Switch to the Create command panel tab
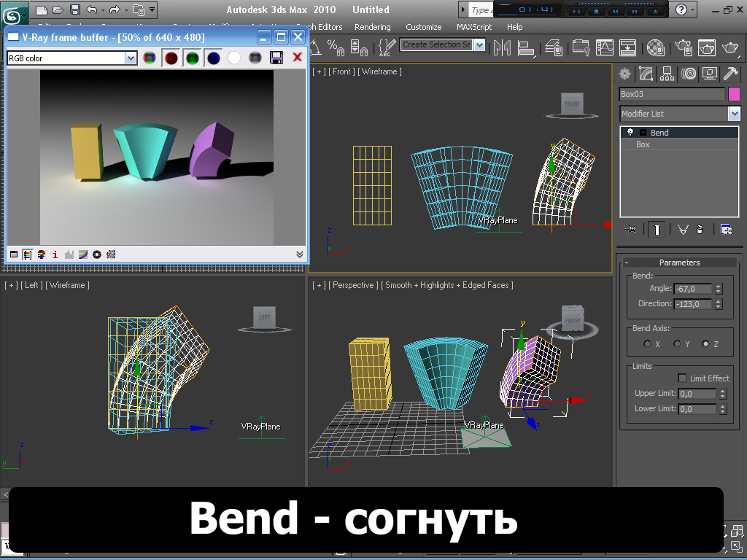This screenshot has height=560, width=747. tap(624, 74)
